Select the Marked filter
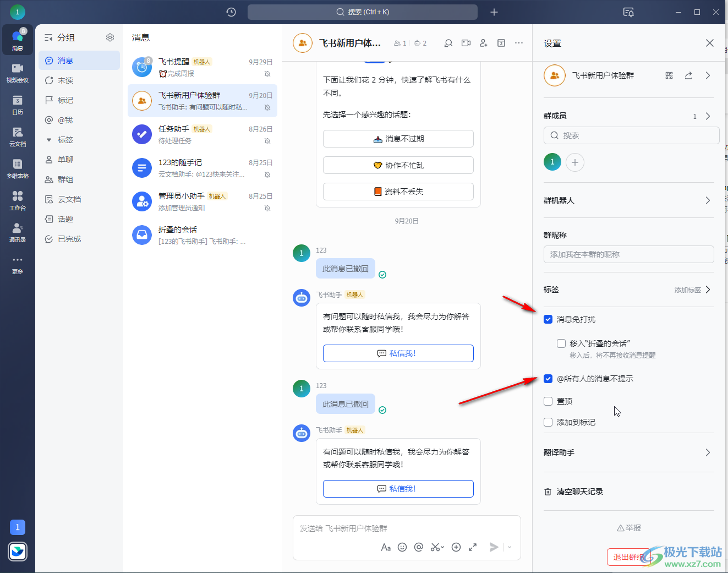Viewport: 728px width, 573px height. coord(79,100)
